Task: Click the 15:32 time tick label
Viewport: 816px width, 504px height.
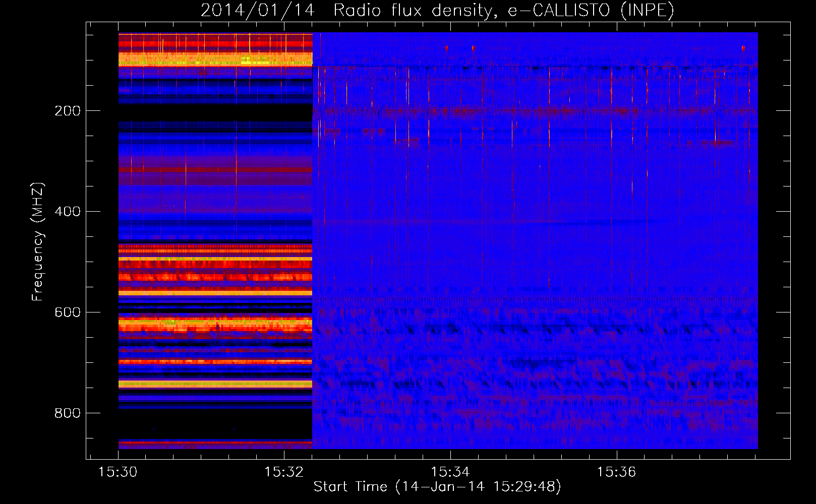Action: pyautogui.click(x=284, y=472)
